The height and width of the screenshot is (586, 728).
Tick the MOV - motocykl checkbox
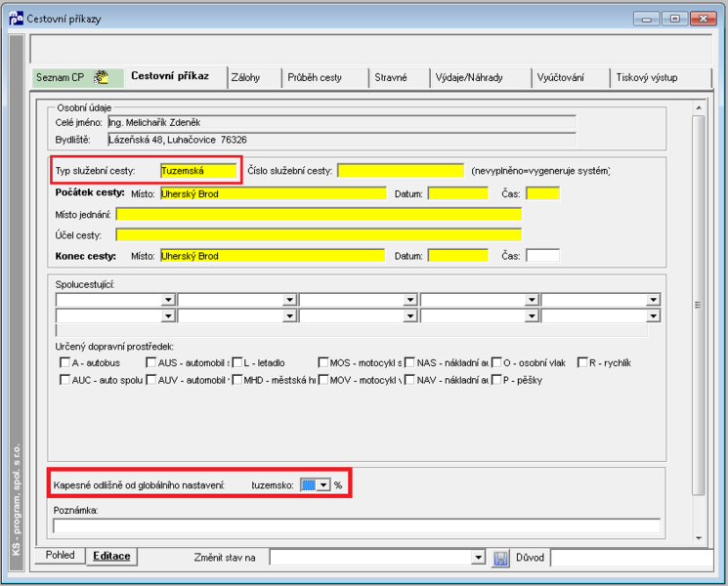(323, 380)
